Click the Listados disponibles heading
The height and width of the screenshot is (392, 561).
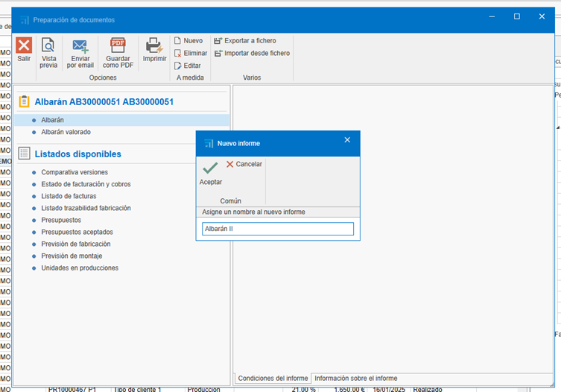[78, 154]
